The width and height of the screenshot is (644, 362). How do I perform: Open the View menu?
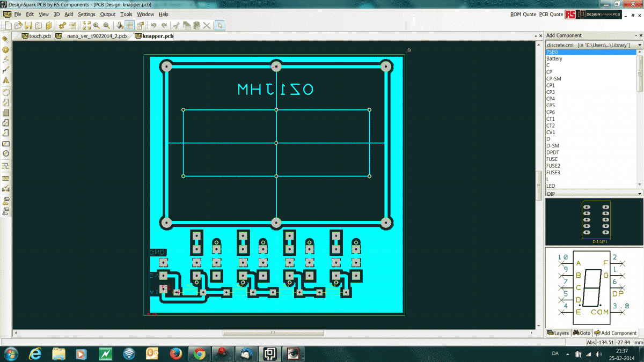(43, 14)
